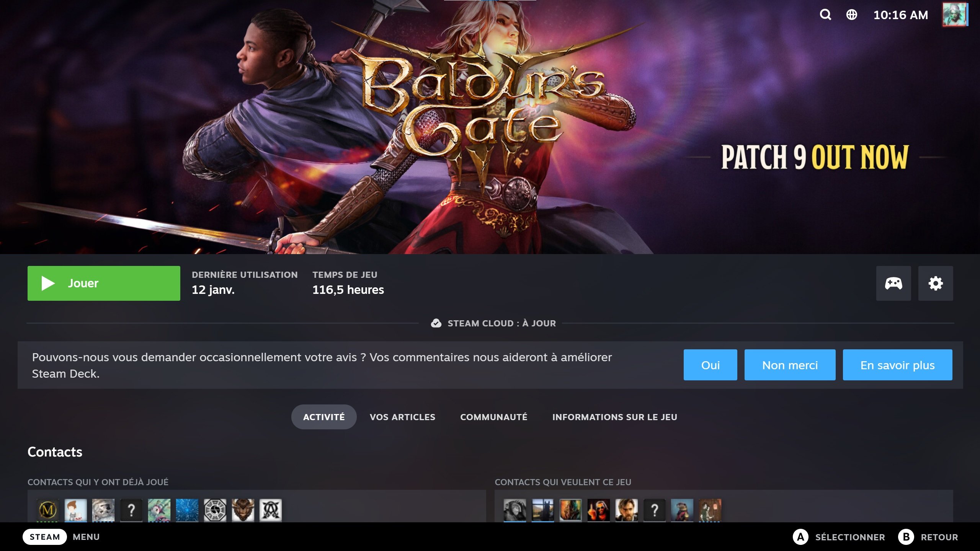Open contact with cartoon brown-haired boy avatar
Viewport: 980px width, 551px height.
click(x=76, y=510)
